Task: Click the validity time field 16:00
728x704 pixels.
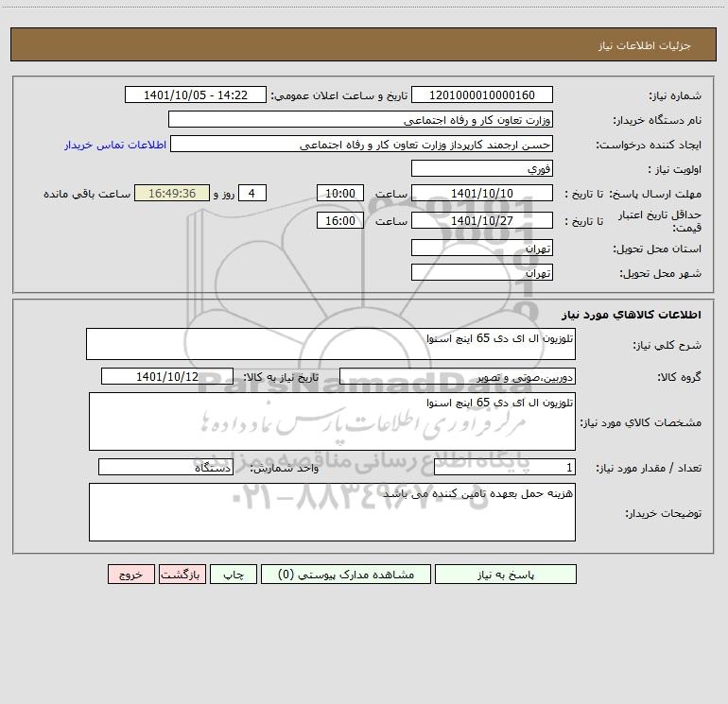Action: click(x=339, y=220)
